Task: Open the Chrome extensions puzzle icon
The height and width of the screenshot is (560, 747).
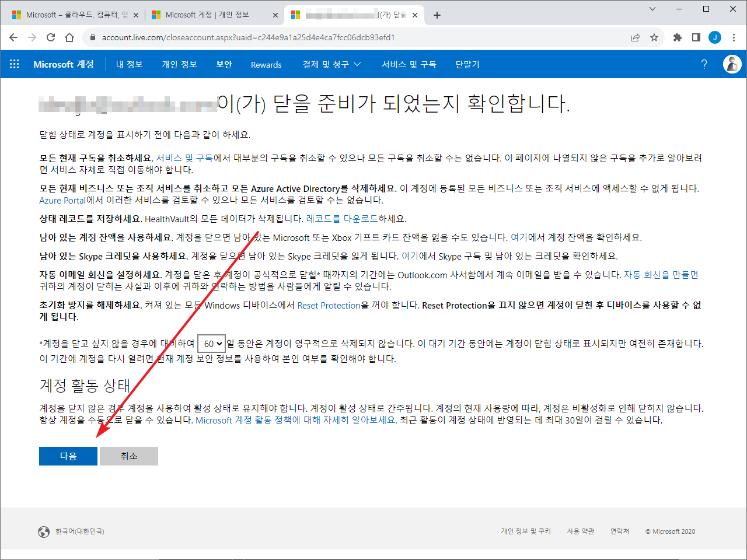Action: (678, 37)
